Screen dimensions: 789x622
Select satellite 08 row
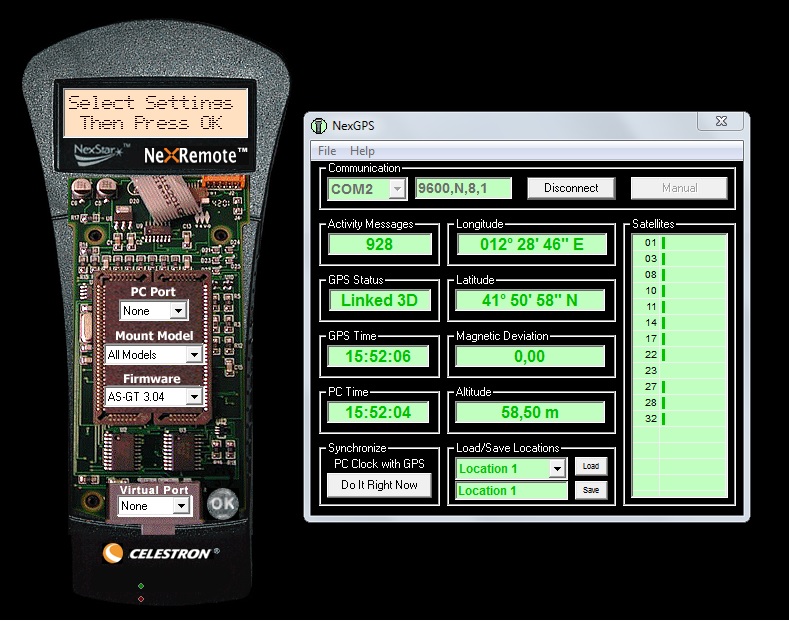point(679,275)
